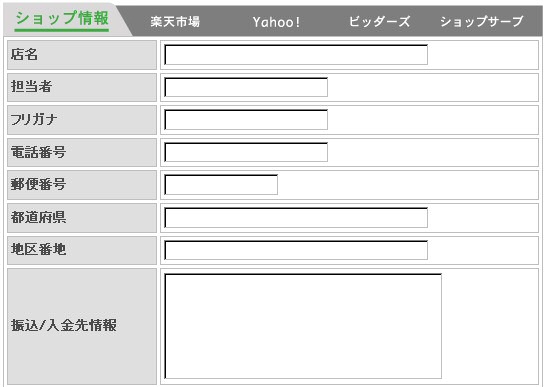The image size is (545, 387).
Task: Click the 都道府県 text field
Action: click(x=296, y=218)
